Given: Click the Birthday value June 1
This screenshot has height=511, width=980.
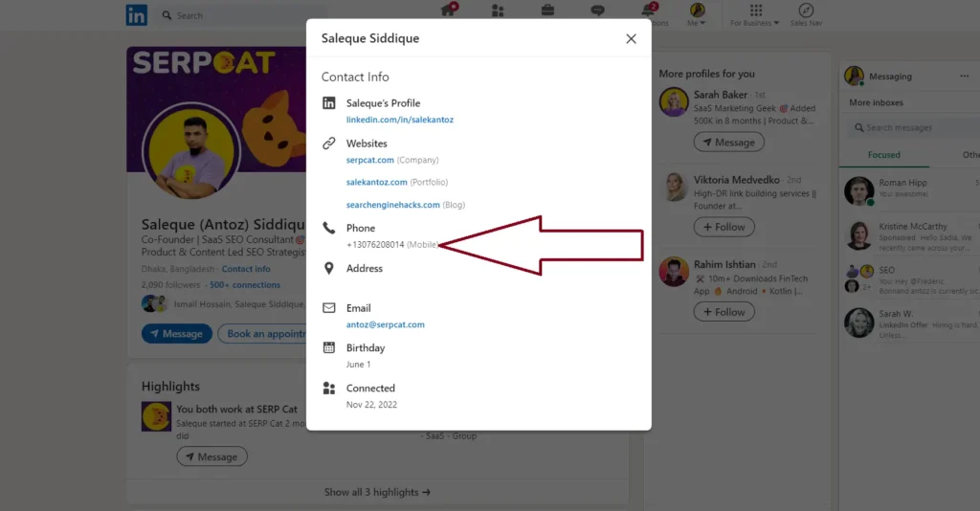Looking at the screenshot, I should 358,365.
